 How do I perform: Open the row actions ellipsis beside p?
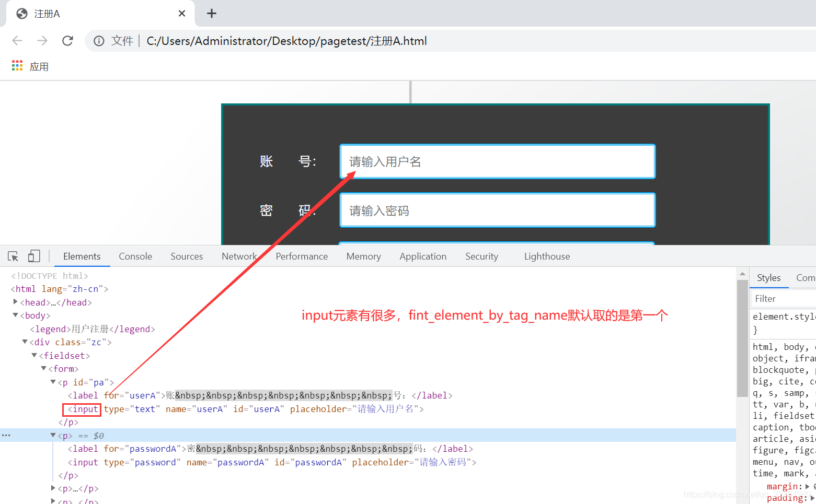point(6,435)
